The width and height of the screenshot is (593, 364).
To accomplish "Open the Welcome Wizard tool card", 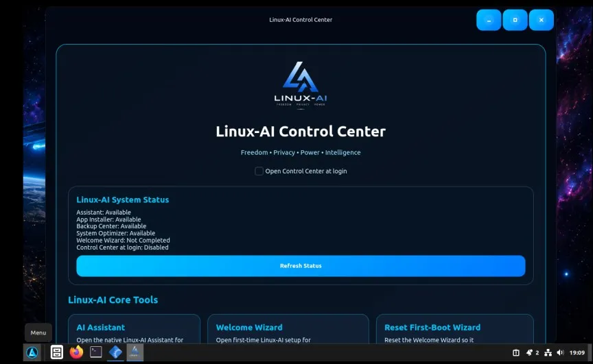I will tap(288, 329).
